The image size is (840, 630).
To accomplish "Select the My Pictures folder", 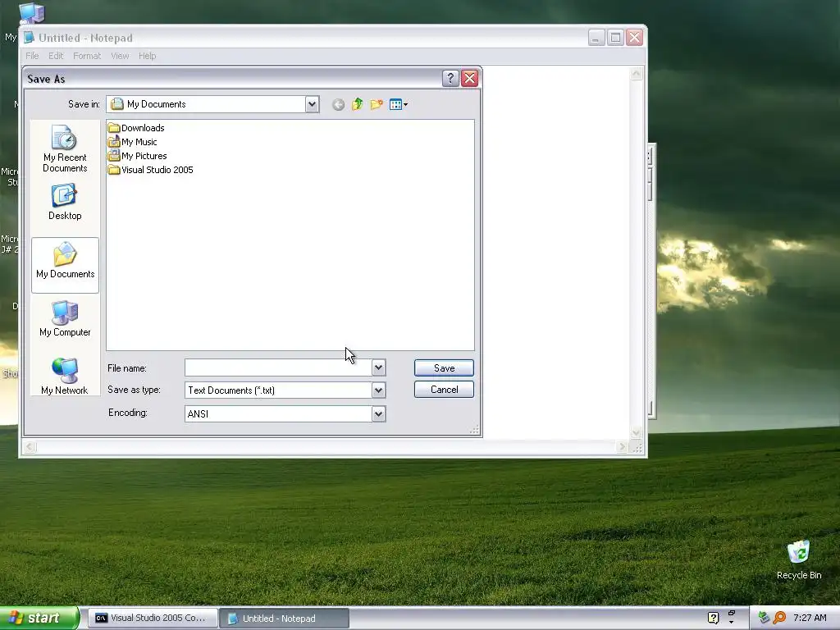I will pyautogui.click(x=137, y=155).
